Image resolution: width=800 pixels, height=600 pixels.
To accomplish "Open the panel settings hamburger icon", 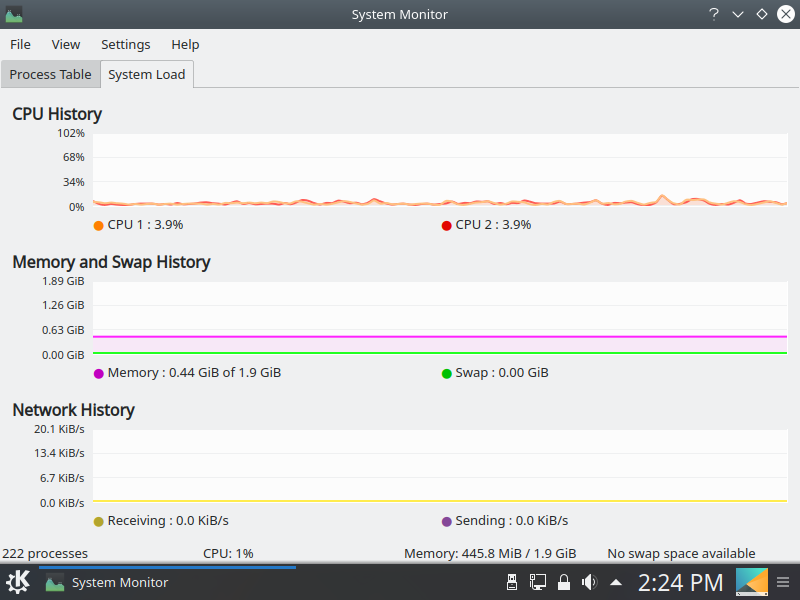I will click(x=785, y=582).
